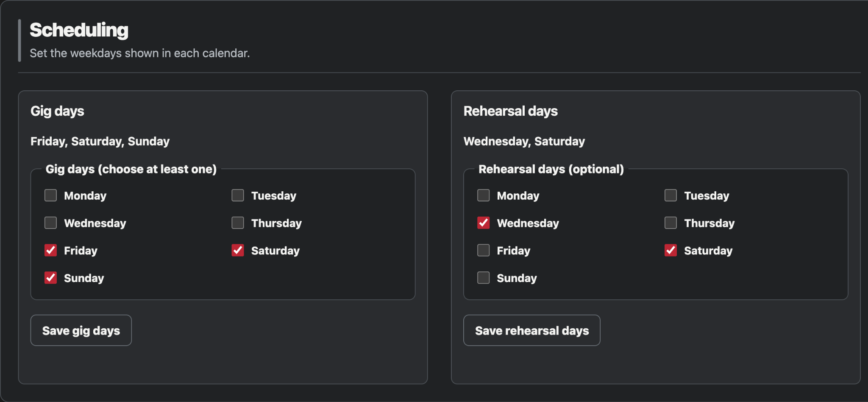
Task: Uncheck Saturday under Gig days
Action: (x=238, y=251)
